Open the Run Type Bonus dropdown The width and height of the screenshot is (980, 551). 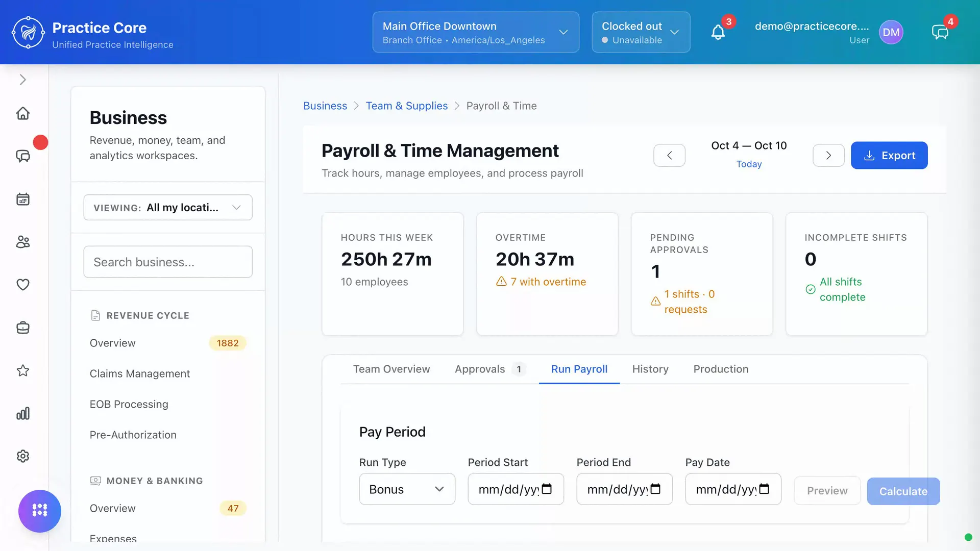pyautogui.click(x=407, y=489)
